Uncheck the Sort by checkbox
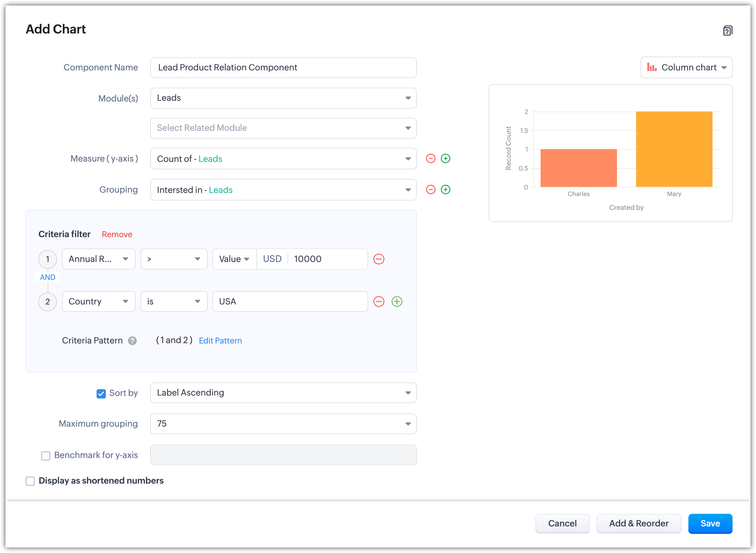This screenshot has height=553, width=756. click(101, 394)
